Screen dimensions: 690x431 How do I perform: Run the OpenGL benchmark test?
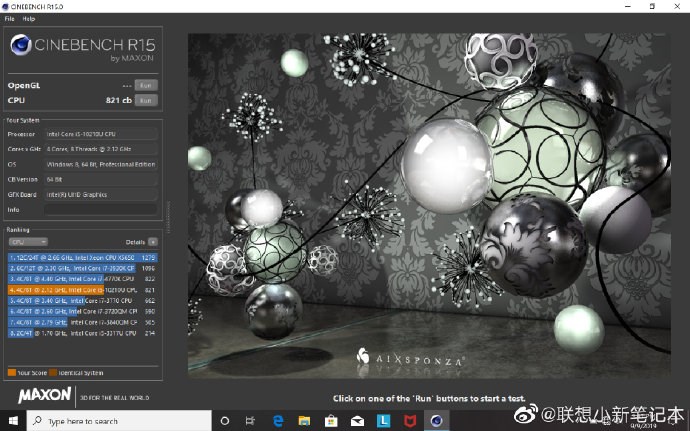coord(146,86)
